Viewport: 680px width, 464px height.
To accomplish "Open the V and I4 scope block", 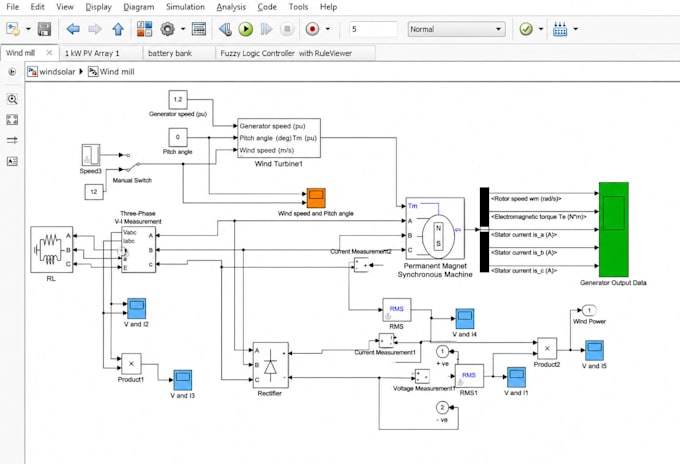I will point(465,319).
